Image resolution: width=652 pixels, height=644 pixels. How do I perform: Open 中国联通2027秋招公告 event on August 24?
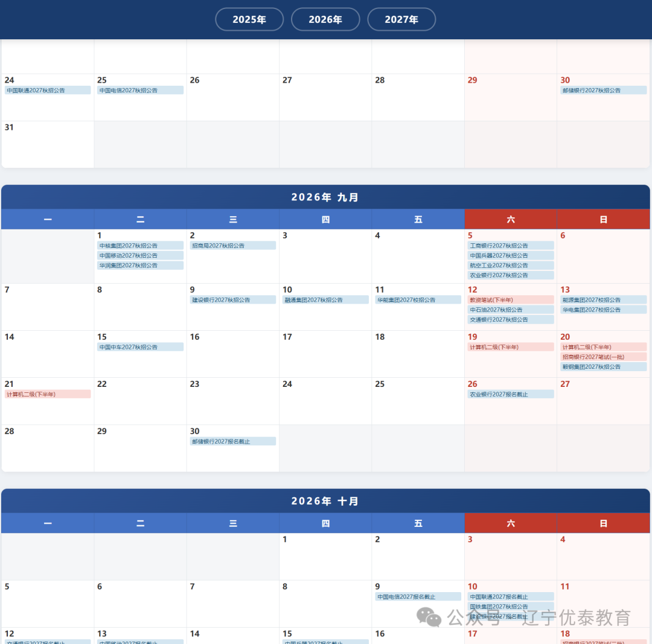click(x=48, y=90)
